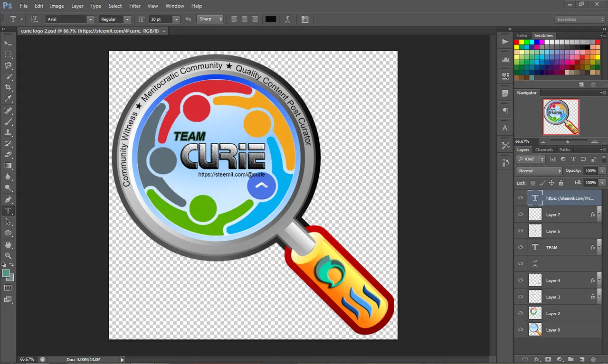Switch to the Color tab
This screenshot has width=608, height=364.
[x=522, y=35]
